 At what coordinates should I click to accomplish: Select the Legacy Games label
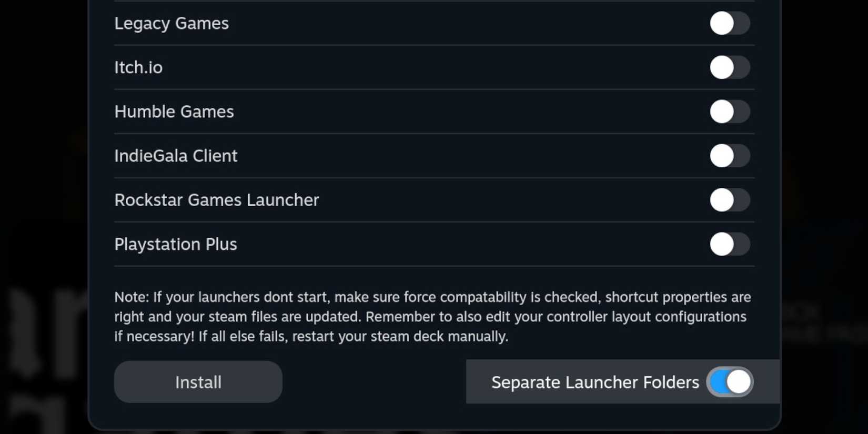coord(171,23)
